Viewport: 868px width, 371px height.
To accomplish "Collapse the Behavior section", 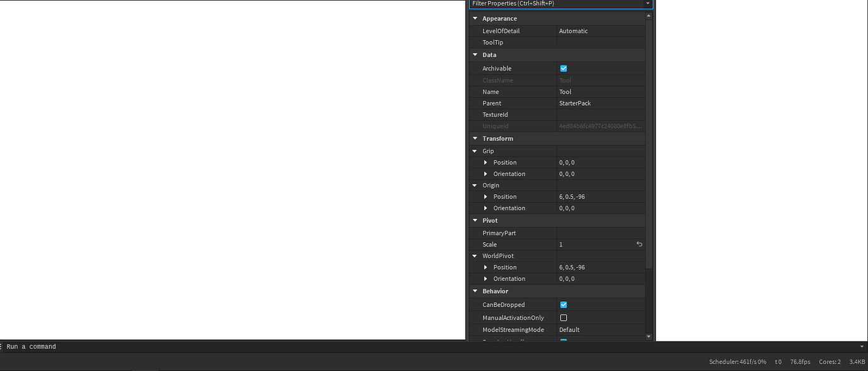I will tap(475, 291).
